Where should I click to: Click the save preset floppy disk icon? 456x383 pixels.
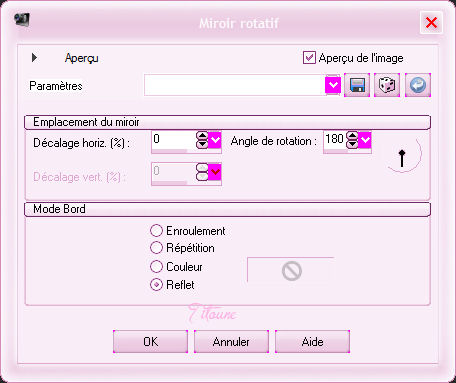(x=357, y=85)
